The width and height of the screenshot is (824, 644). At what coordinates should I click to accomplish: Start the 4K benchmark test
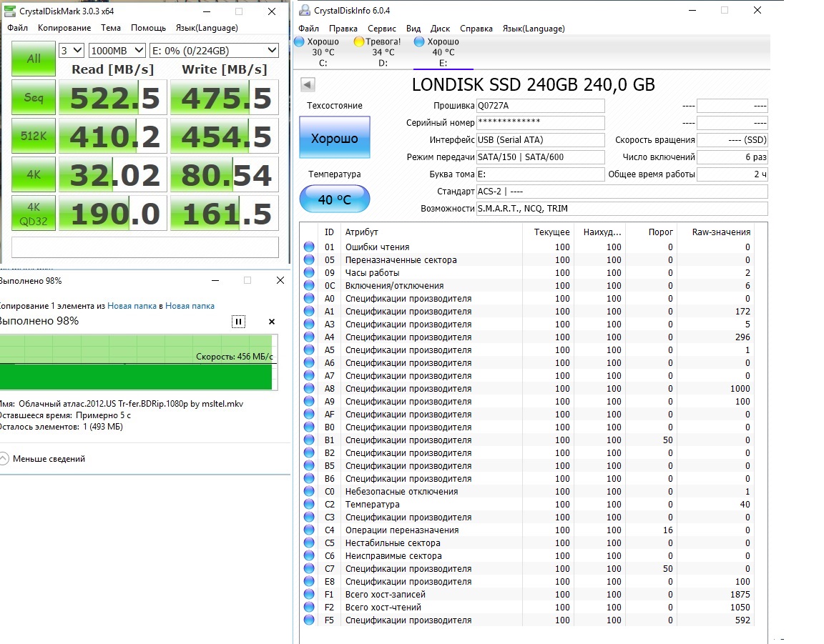(34, 174)
